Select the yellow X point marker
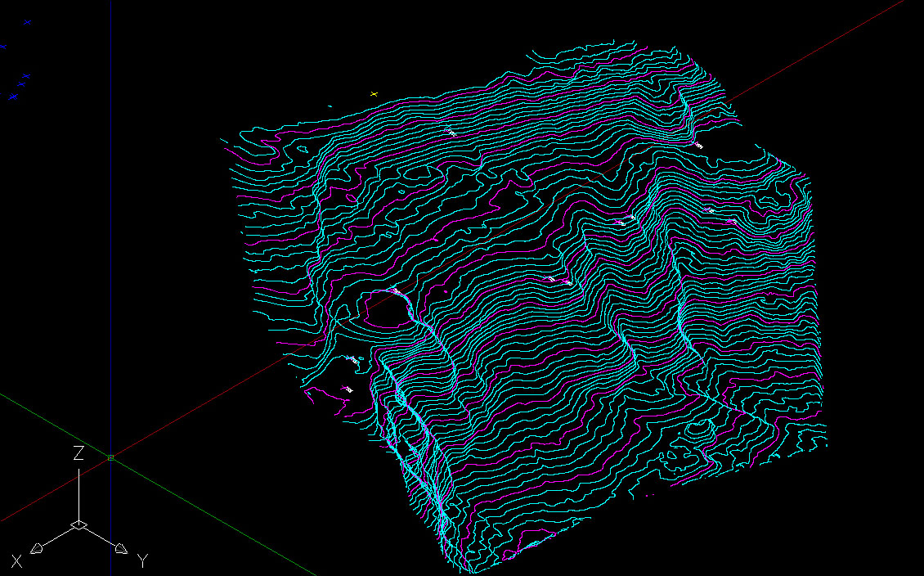The width and height of the screenshot is (924, 576). tap(375, 95)
